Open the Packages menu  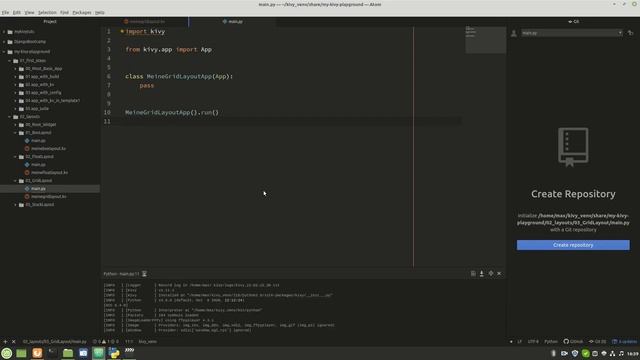pyautogui.click(x=82, y=13)
